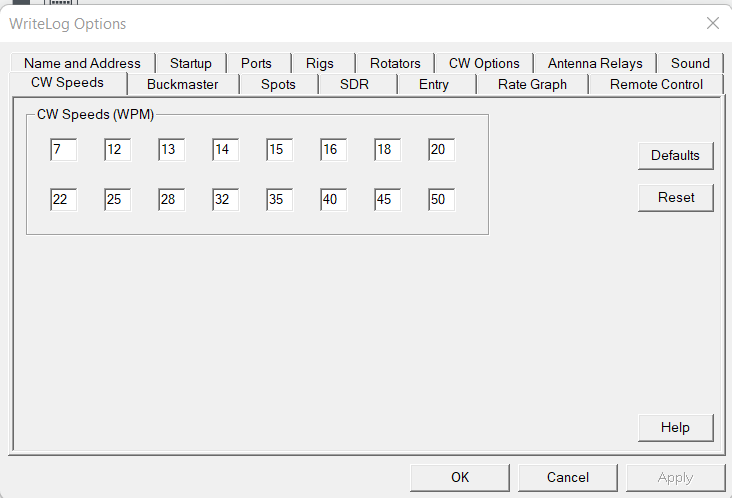Open the Buckmaster tab
This screenshot has height=498, width=732.
183,84
